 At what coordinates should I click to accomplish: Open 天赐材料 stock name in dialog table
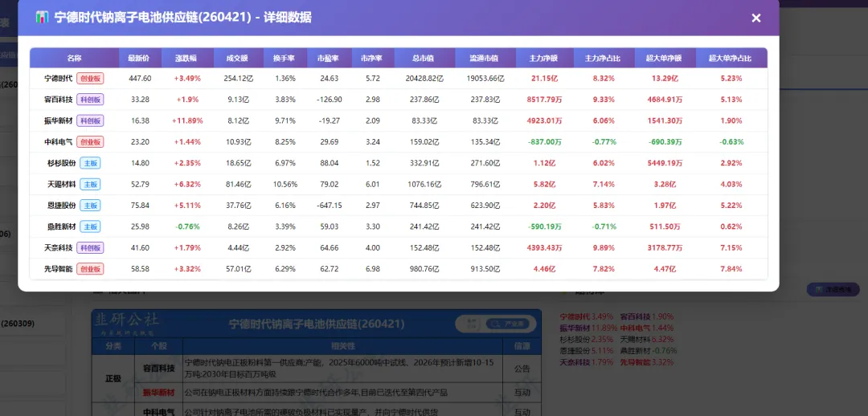click(62, 184)
